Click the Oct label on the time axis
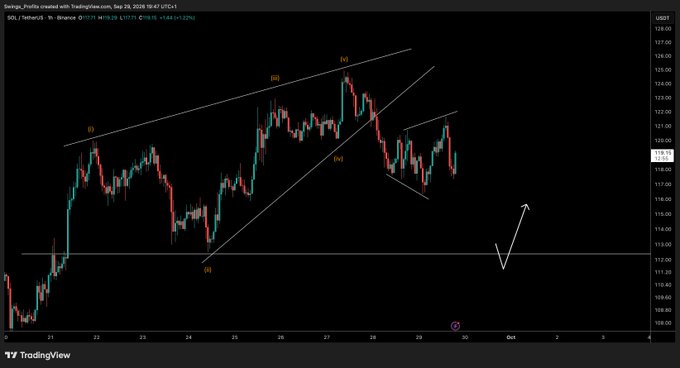Viewport: 680px width, 368px height. point(511,337)
